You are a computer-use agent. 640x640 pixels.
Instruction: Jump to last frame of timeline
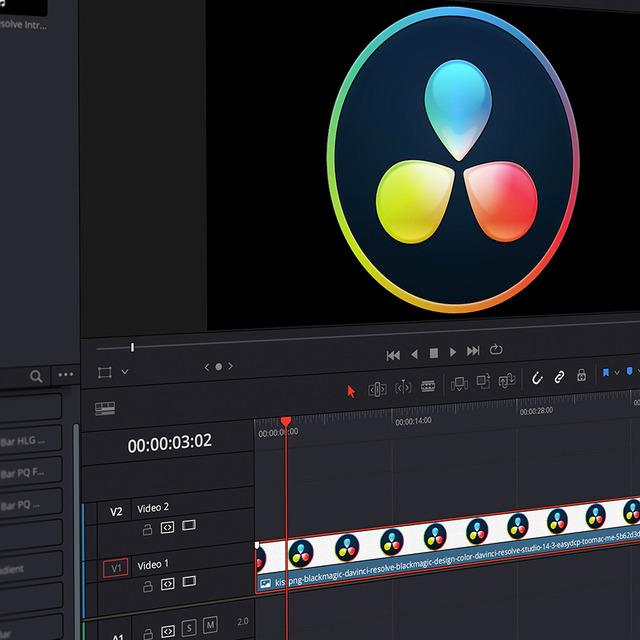click(473, 351)
